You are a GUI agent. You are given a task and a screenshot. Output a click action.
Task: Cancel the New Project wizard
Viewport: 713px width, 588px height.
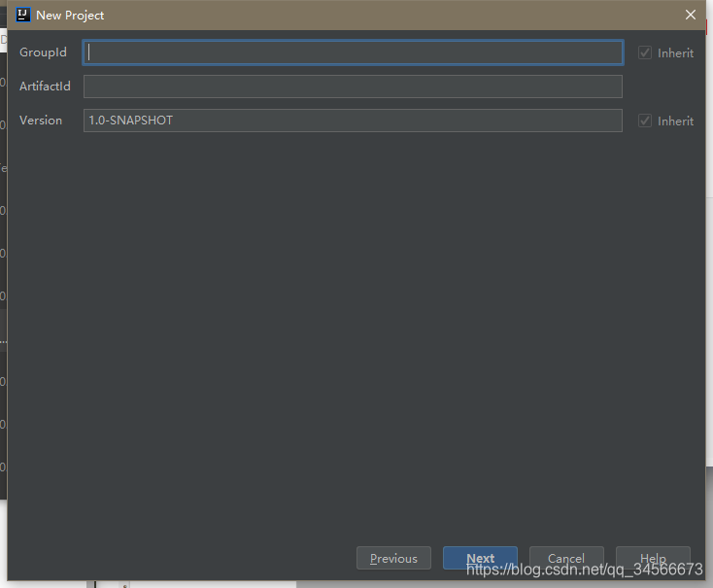566,559
